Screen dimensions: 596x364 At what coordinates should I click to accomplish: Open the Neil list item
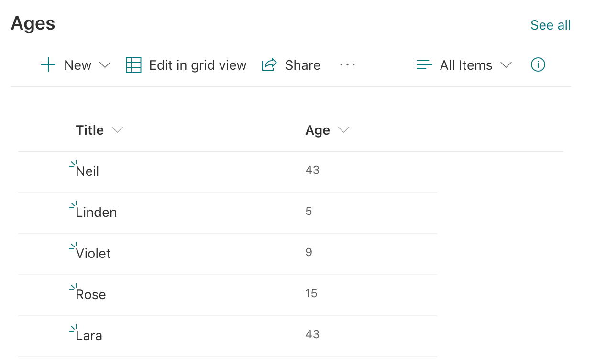[88, 171]
